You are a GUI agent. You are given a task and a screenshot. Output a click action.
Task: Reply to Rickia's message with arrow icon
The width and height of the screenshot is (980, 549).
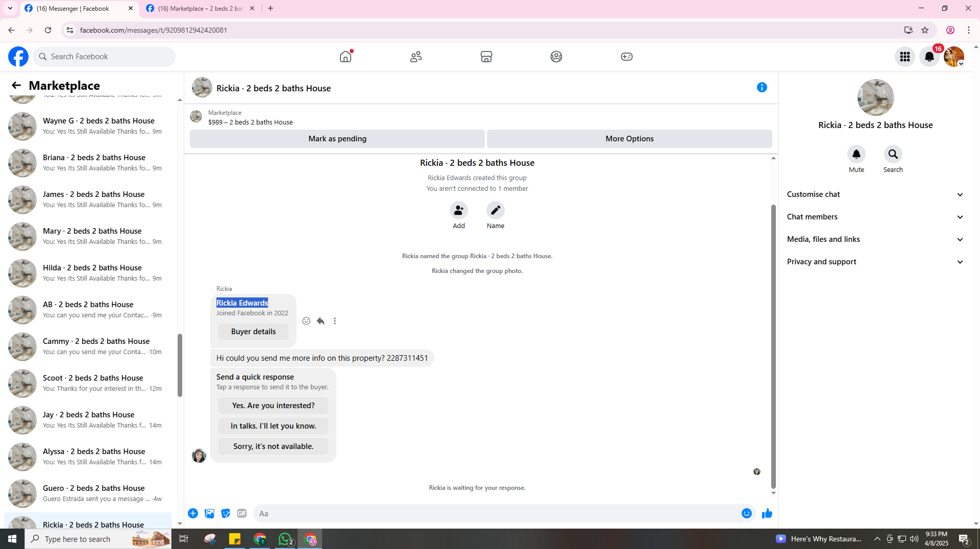pyautogui.click(x=321, y=321)
